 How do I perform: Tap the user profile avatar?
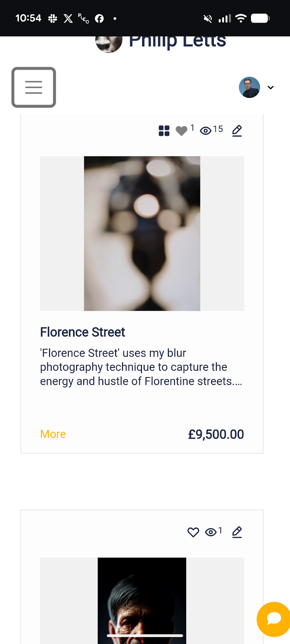click(249, 87)
